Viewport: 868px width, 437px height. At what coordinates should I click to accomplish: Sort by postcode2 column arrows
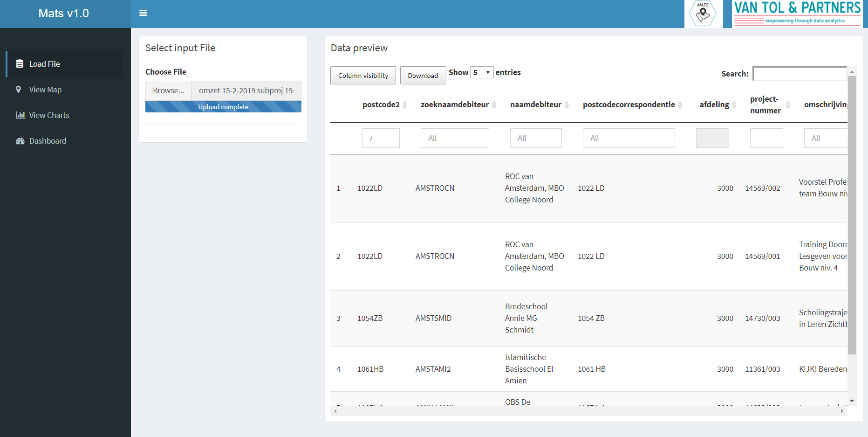pos(405,105)
